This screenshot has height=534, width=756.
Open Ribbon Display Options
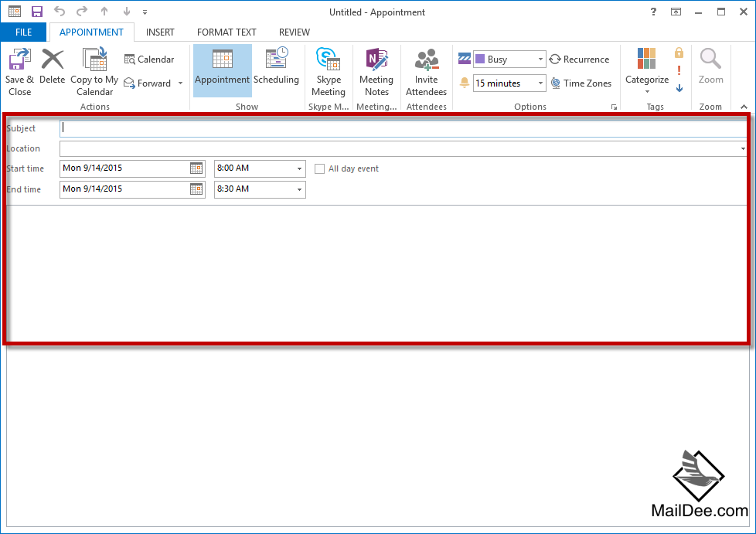(676, 12)
